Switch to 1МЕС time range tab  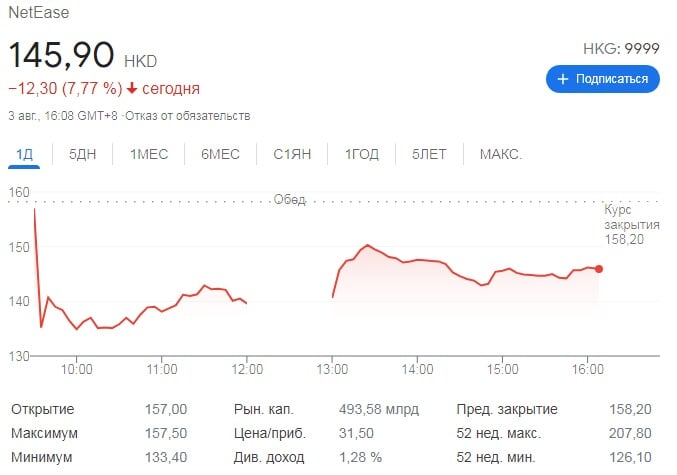pyautogui.click(x=148, y=154)
